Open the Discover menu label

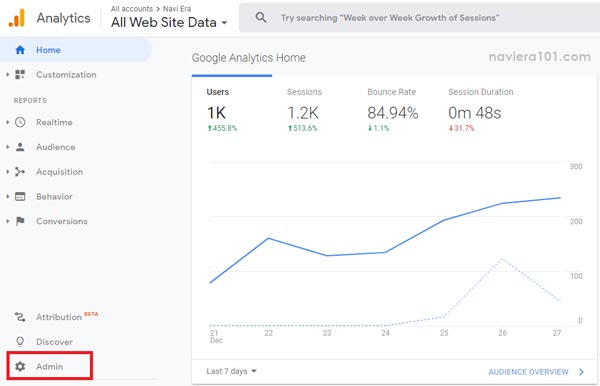pos(54,342)
